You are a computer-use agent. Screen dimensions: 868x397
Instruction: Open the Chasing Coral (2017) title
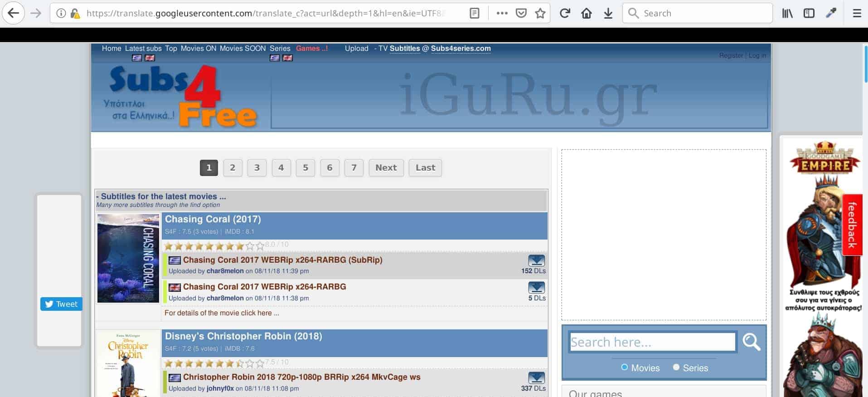213,219
